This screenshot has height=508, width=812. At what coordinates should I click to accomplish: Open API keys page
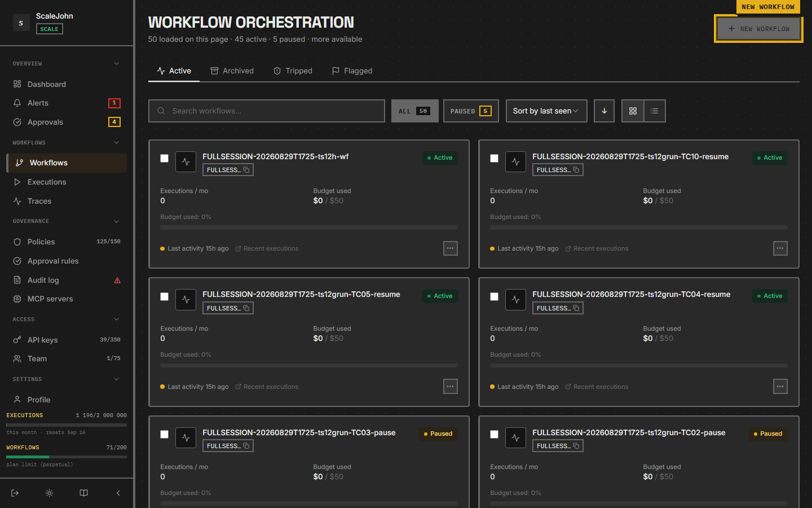(67, 340)
